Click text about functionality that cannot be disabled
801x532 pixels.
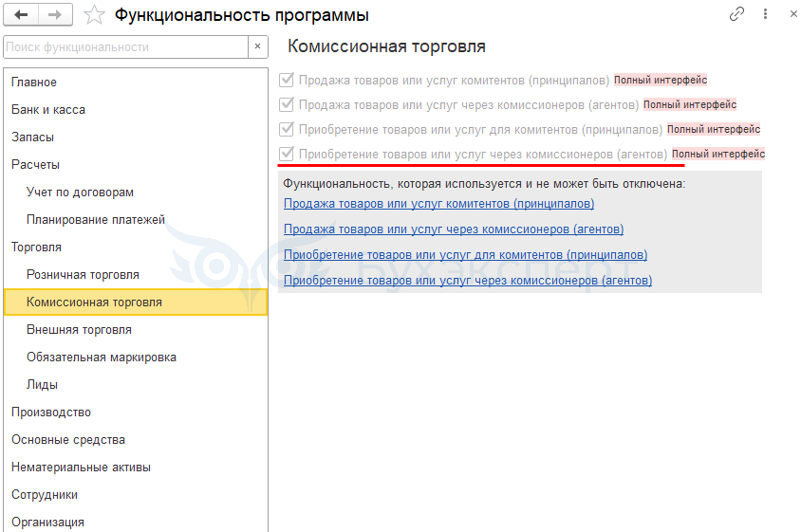click(x=484, y=184)
